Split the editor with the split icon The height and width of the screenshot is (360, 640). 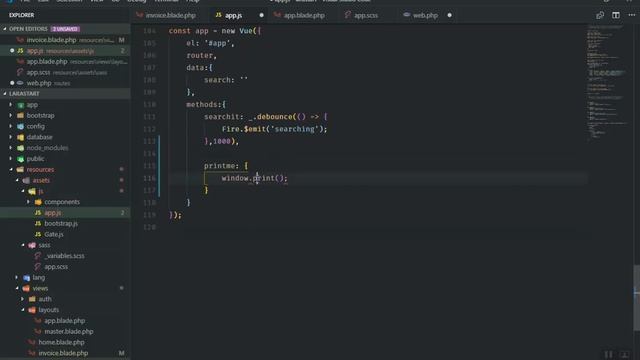(x=616, y=16)
